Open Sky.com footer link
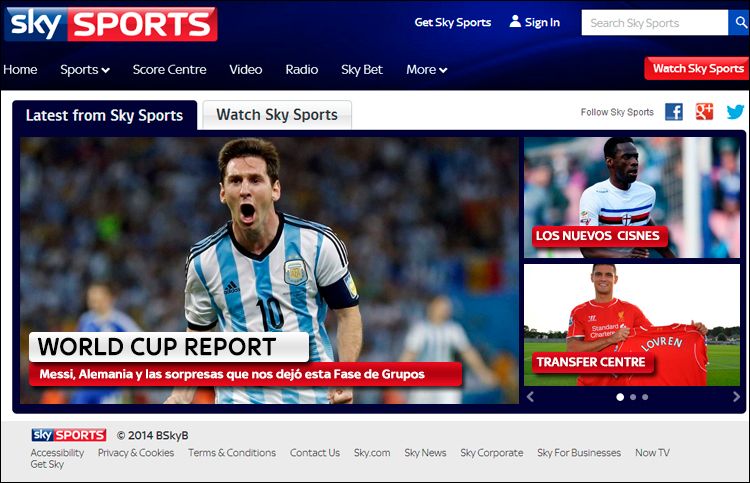Screen dimensions: 750x483 tap(372, 452)
